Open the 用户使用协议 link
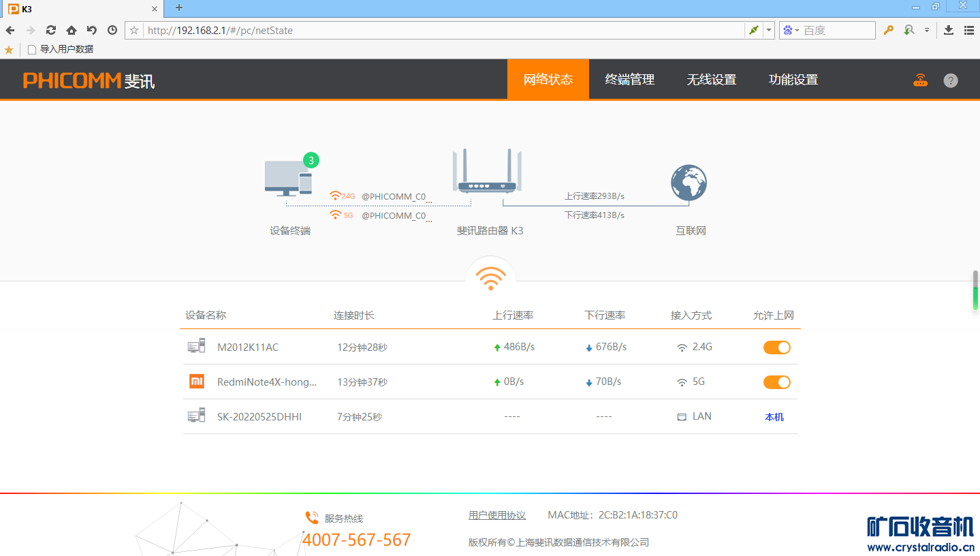Viewport: 980px width, 556px height. (x=497, y=515)
